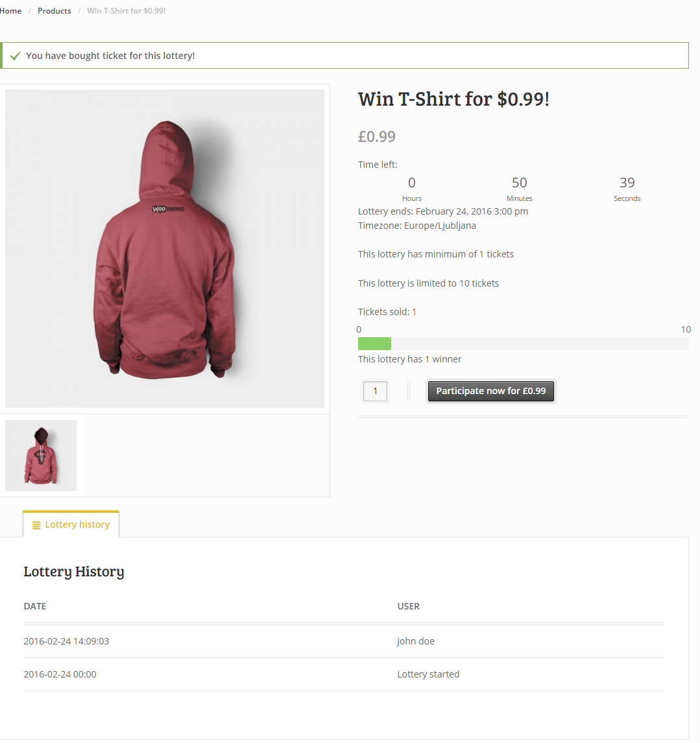The image size is (700, 743).
Task: Click the USER column header
Action: [x=409, y=606]
